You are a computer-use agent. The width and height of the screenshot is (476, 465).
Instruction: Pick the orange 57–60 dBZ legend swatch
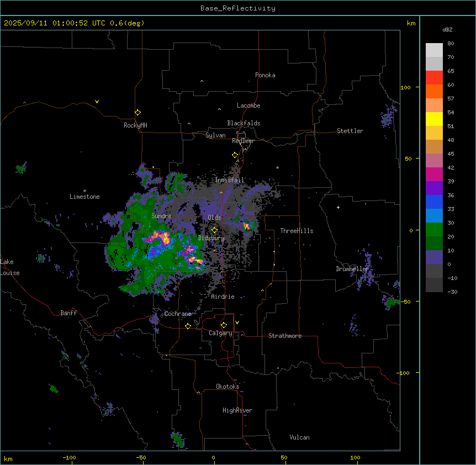434,91
